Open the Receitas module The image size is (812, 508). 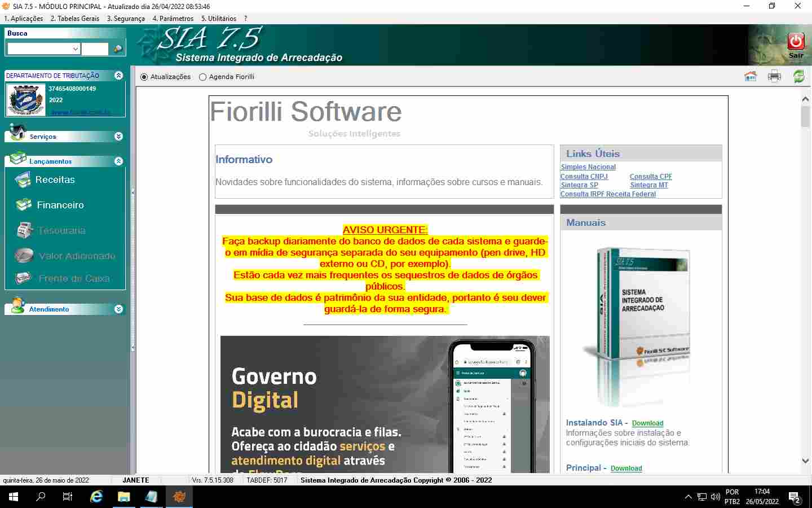pos(55,179)
